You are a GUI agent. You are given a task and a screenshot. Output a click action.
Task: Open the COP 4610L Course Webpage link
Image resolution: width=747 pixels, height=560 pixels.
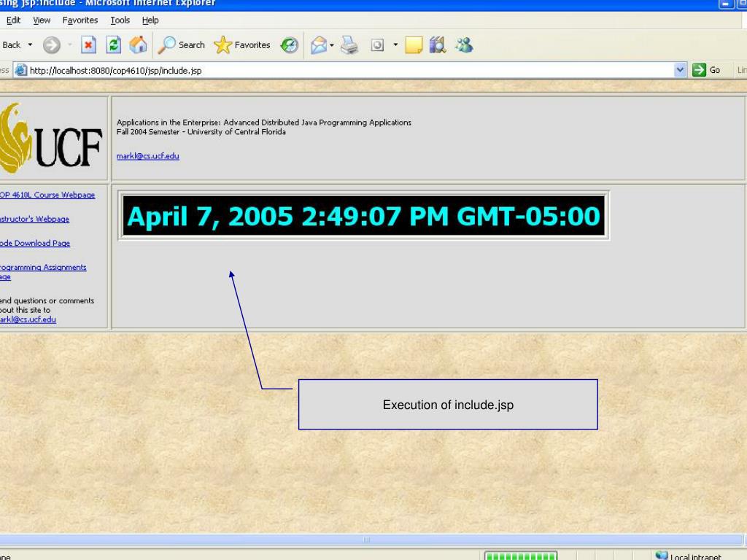(x=47, y=195)
